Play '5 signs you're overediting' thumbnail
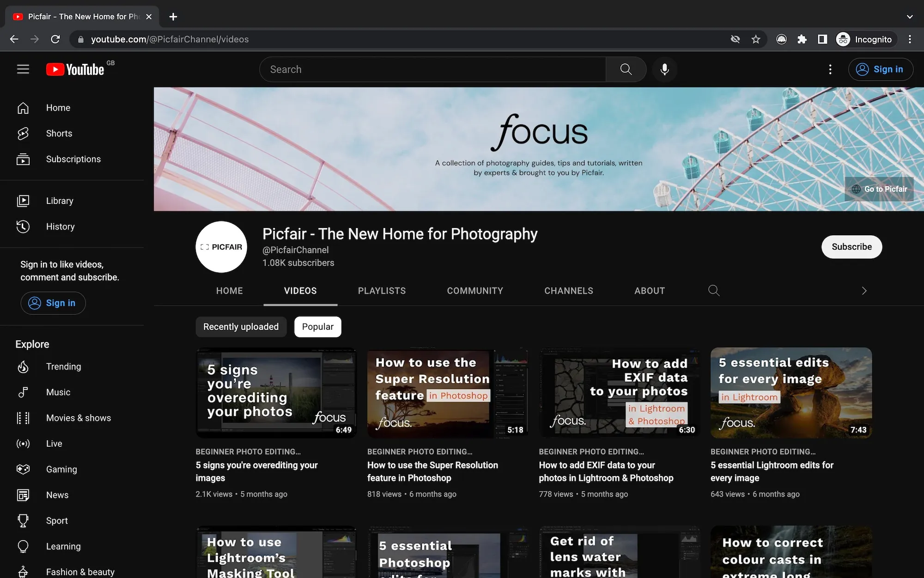Screen dimensions: 924x578 [x=276, y=393]
